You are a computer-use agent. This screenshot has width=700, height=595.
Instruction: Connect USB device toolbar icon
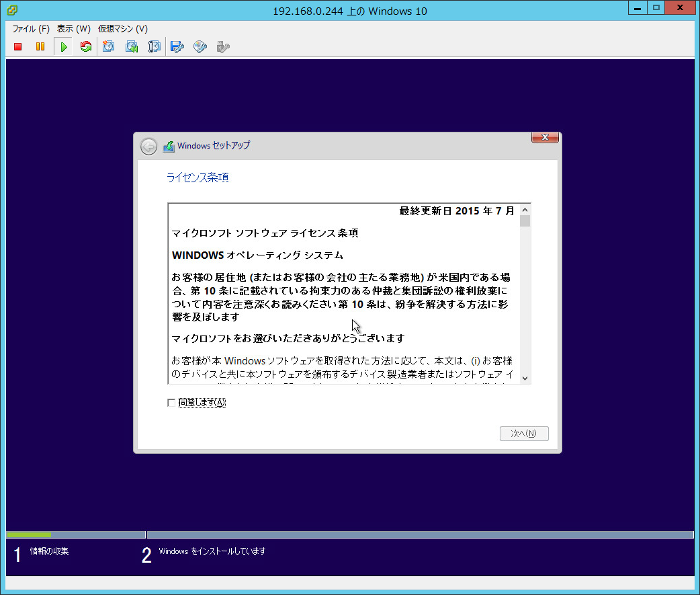point(223,46)
